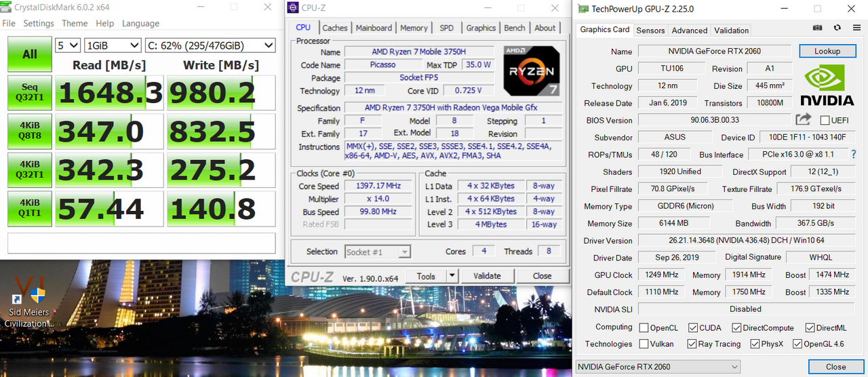Click the Validate button in CPU-Z

click(487, 276)
